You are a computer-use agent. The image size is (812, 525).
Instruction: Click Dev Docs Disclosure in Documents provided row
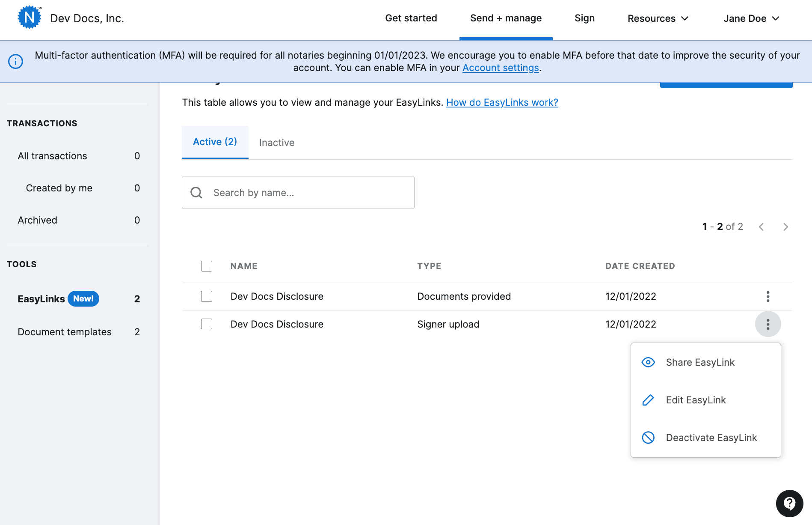(x=277, y=296)
